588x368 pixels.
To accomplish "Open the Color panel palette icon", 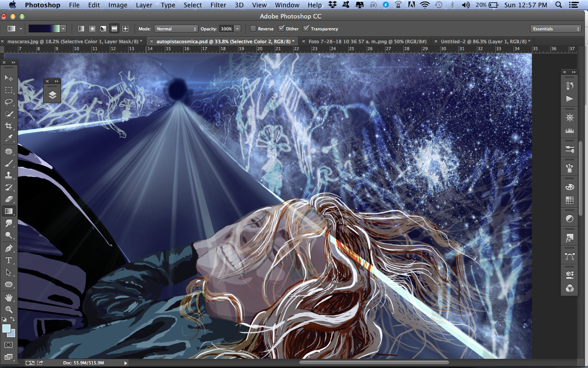I will (570, 187).
